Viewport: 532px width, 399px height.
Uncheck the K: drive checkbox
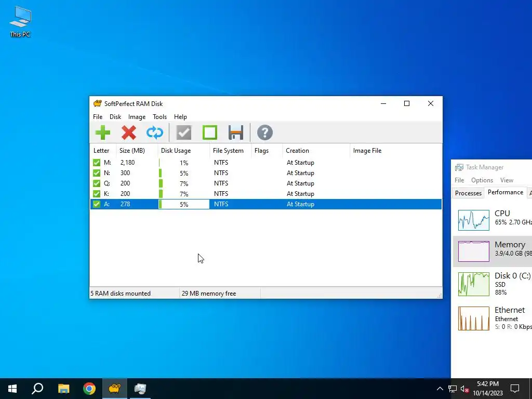coord(97,194)
